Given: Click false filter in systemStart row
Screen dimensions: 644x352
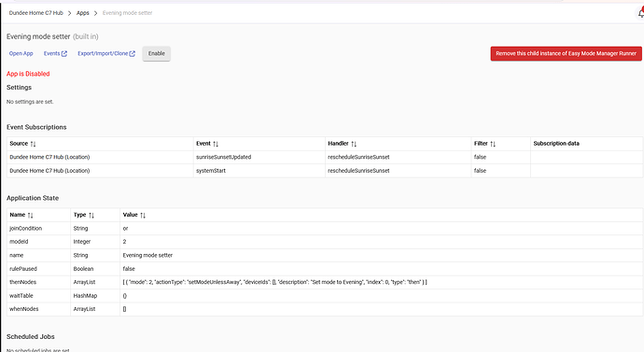Looking at the screenshot, I should (x=480, y=171).
